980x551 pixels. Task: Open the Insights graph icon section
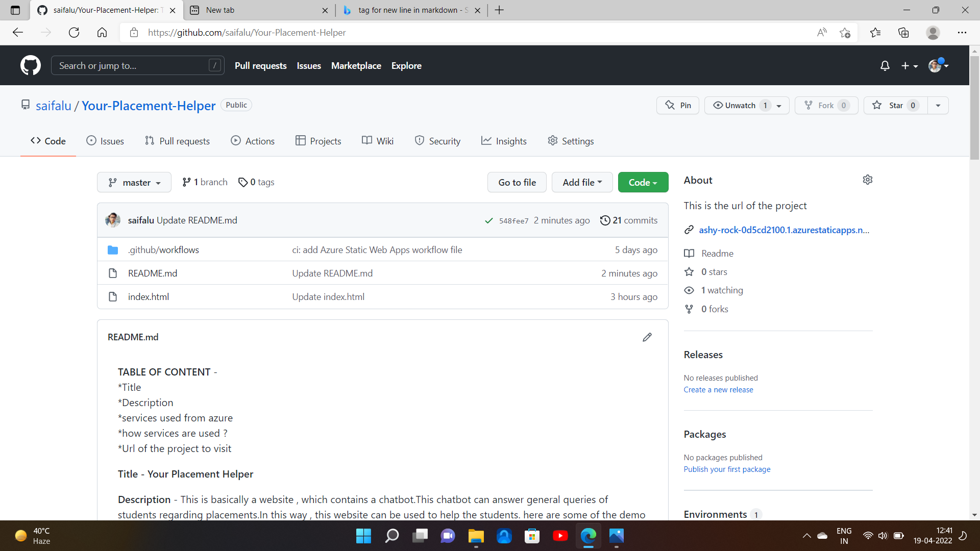(504, 141)
